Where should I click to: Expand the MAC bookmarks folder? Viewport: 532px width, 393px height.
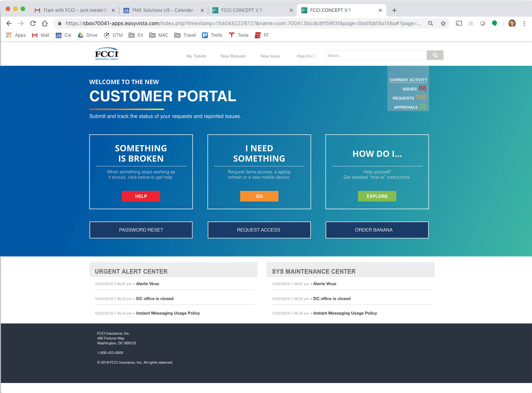(159, 35)
